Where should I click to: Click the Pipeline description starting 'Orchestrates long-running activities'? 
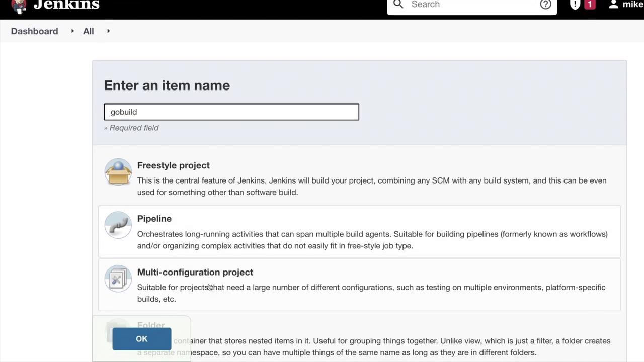click(x=372, y=240)
